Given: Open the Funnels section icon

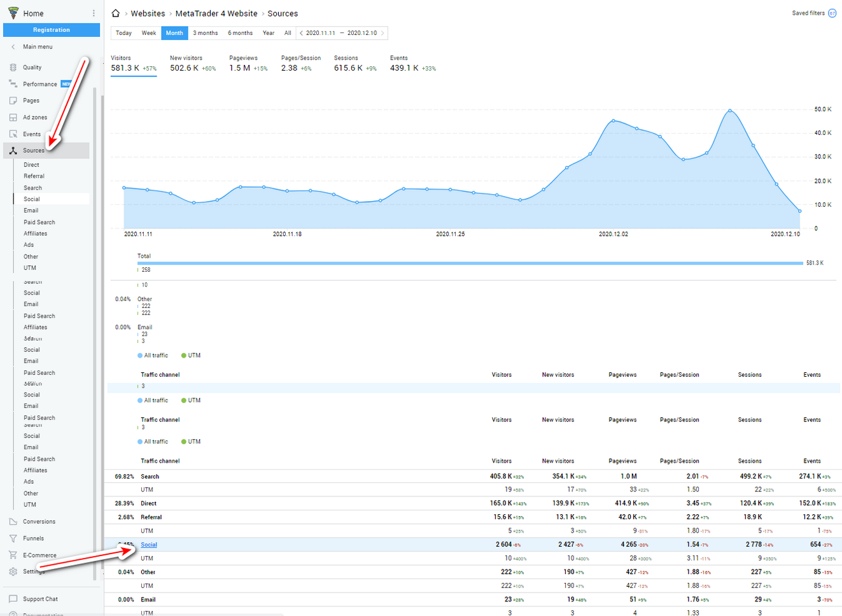Looking at the screenshot, I should pos(13,538).
